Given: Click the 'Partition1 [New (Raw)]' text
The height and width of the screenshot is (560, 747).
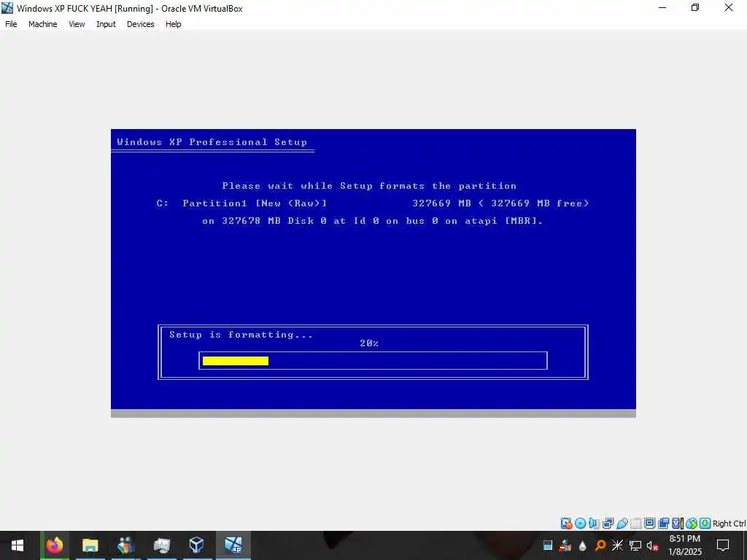Looking at the screenshot, I should (x=255, y=203).
